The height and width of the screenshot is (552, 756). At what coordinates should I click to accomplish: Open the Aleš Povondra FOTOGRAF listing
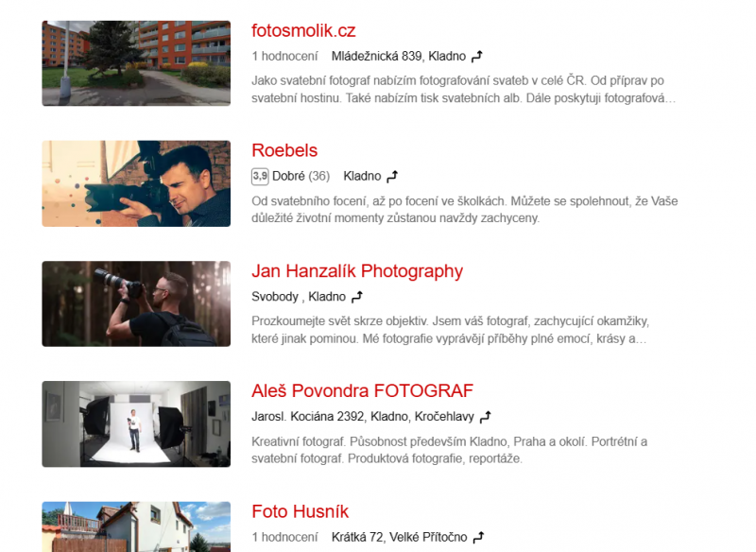coord(362,390)
